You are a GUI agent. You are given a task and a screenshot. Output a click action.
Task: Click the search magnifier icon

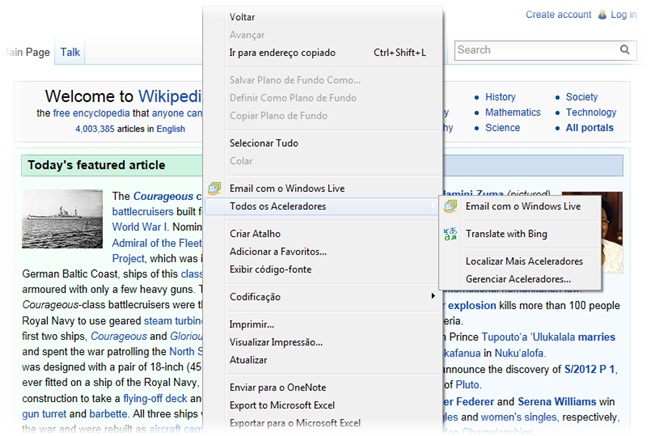coord(625,50)
